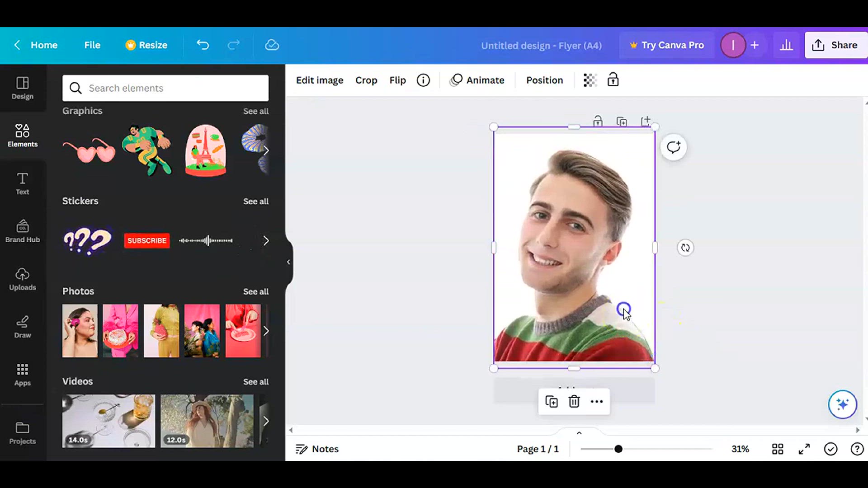Image resolution: width=868 pixels, height=488 pixels.
Task: Duplicate element in floating toolbar
Action: click(x=552, y=401)
